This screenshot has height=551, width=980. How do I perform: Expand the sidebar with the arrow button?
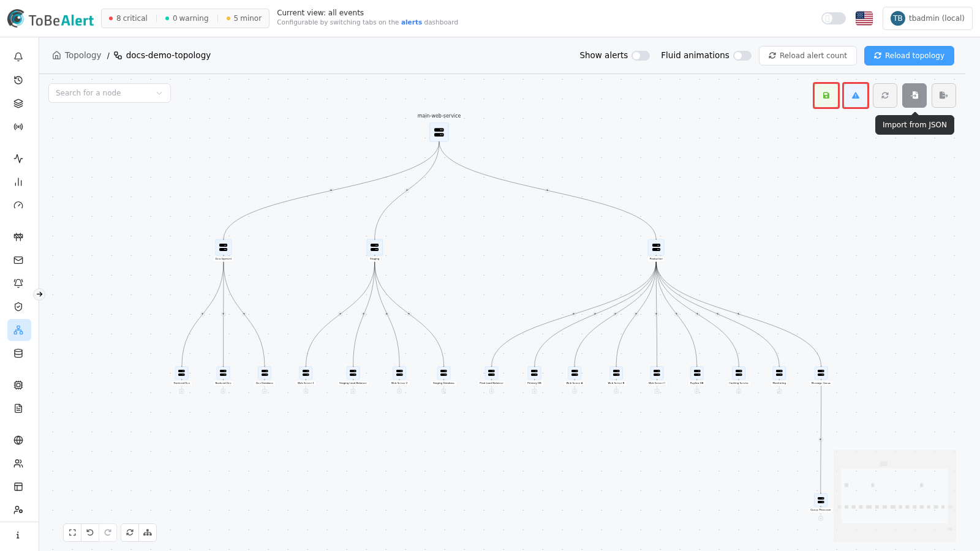(x=39, y=294)
